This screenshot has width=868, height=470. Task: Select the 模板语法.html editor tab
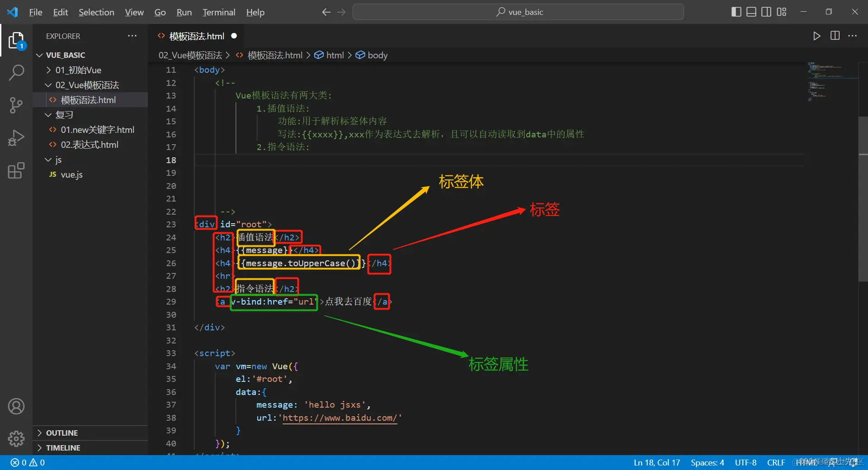point(197,36)
